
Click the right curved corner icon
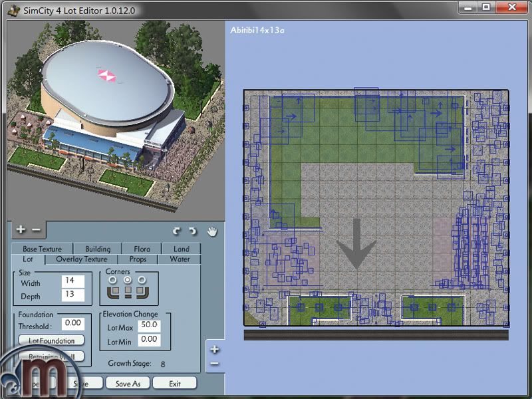142,292
